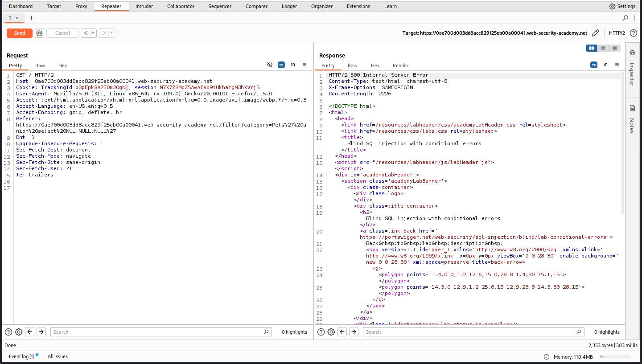
Task: Click the request Search input field
Action: tap(161, 332)
